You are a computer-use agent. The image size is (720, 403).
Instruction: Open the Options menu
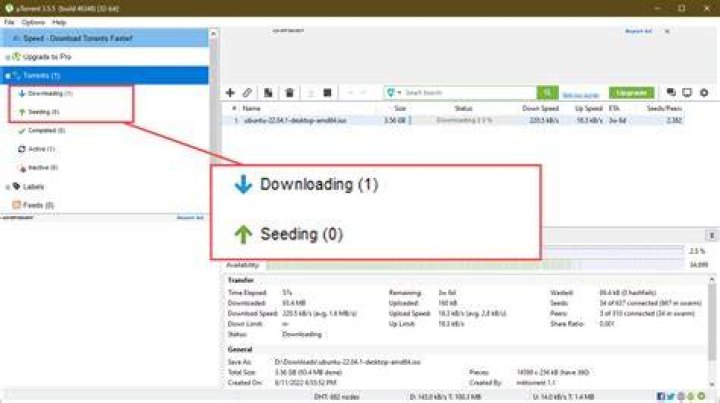[33, 22]
